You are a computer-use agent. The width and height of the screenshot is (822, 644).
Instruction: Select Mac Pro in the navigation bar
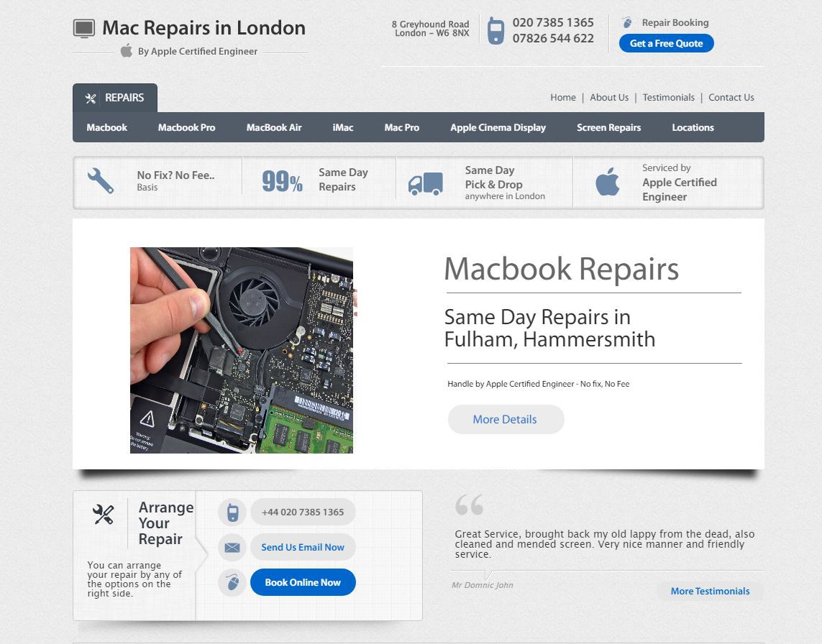pyautogui.click(x=401, y=127)
